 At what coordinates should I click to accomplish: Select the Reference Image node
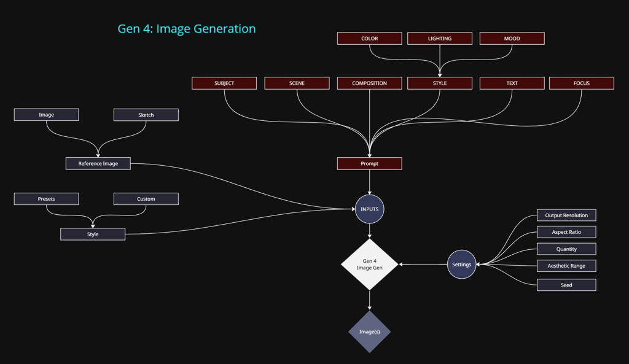(98, 164)
